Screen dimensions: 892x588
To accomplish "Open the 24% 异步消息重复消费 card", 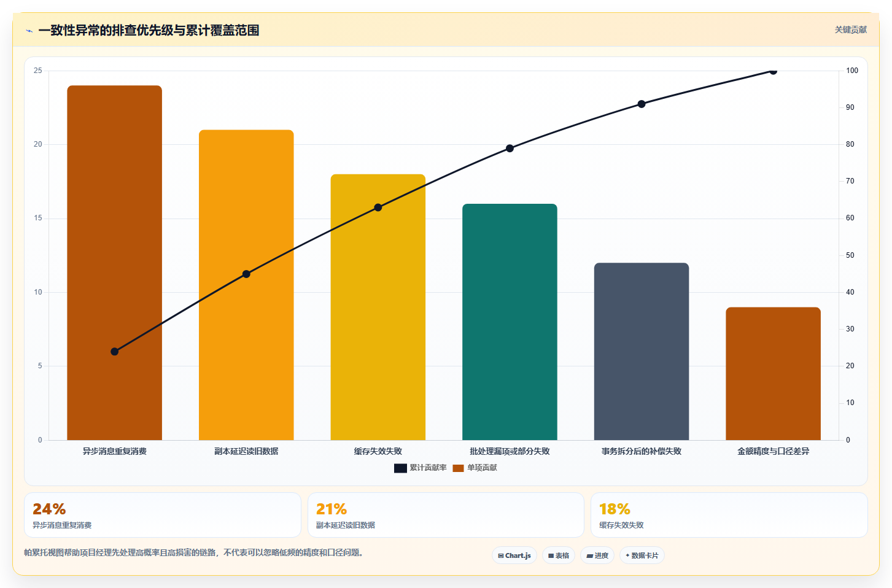I will [163, 515].
